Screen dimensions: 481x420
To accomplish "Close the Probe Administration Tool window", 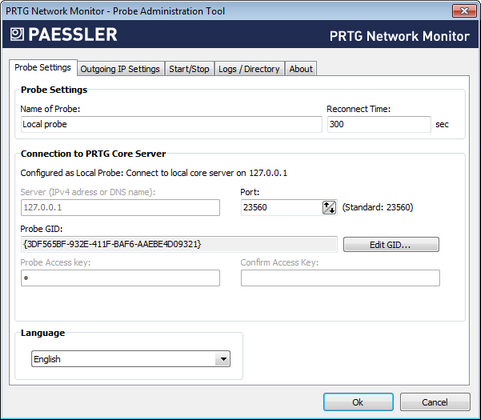I will [464, 11].
